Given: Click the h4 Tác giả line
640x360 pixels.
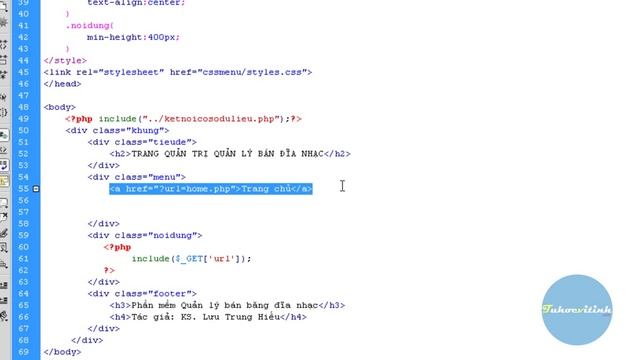Looking at the screenshot, I should 208,317.
